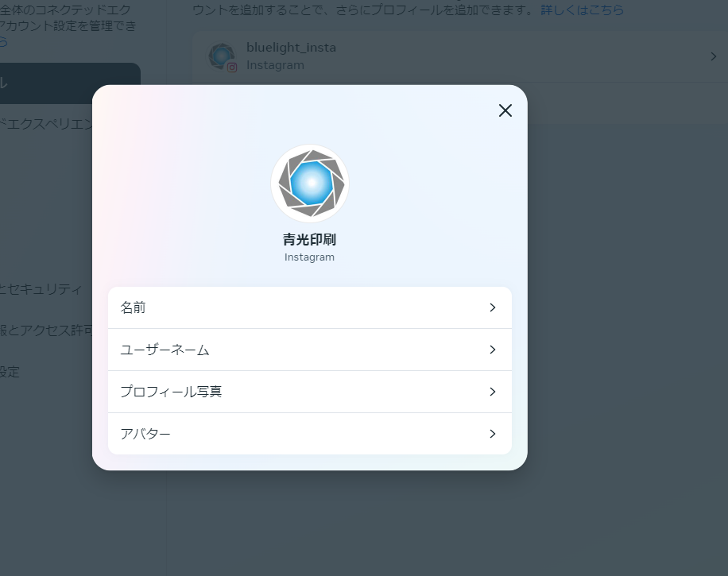Click the bluelight_insta account avatar
The width and height of the screenshot is (728, 576).
221,56
